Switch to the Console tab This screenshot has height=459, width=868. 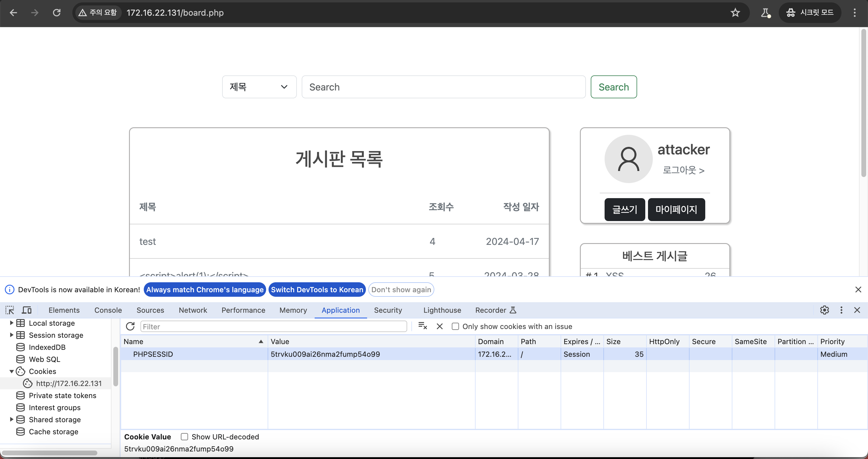tap(108, 310)
